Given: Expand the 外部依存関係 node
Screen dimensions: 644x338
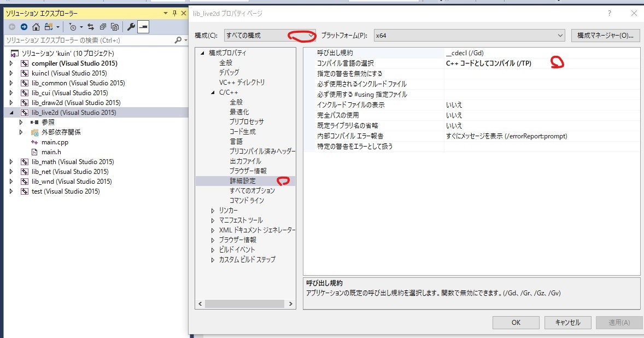Looking at the screenshot, I should [x=21, y=132].
